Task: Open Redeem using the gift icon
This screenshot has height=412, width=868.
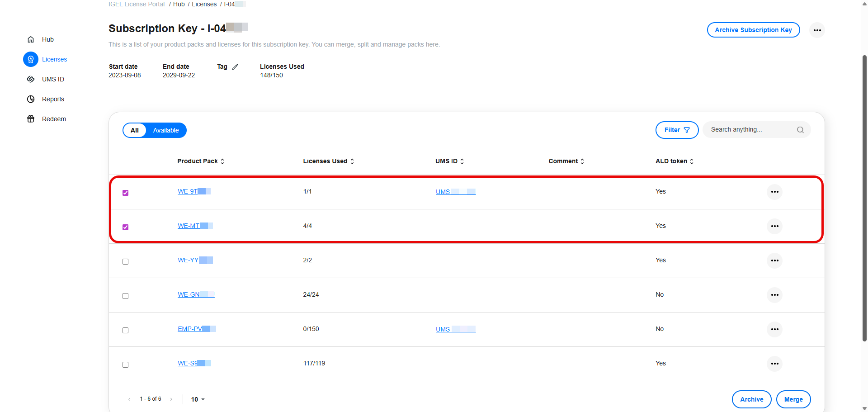Action: [x=31, y=119]
